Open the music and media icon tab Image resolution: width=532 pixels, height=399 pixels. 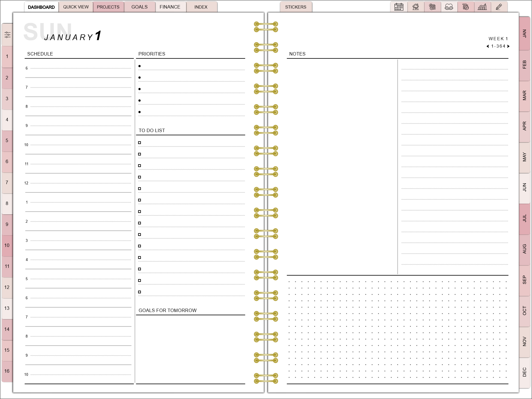point(432,7)
